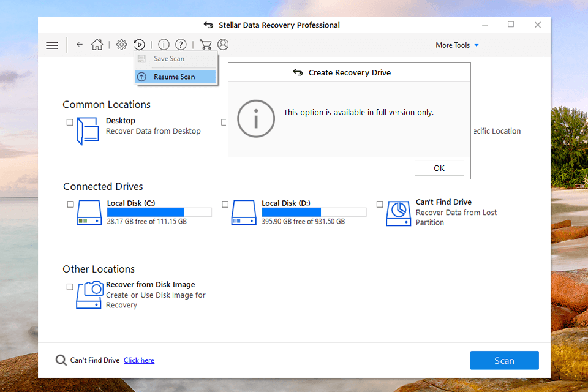Image resolution: width=588 pixels, height=392 pixels.
Task: Check the Can't Find Drive checkbox
Action: [x=380, y=205]
